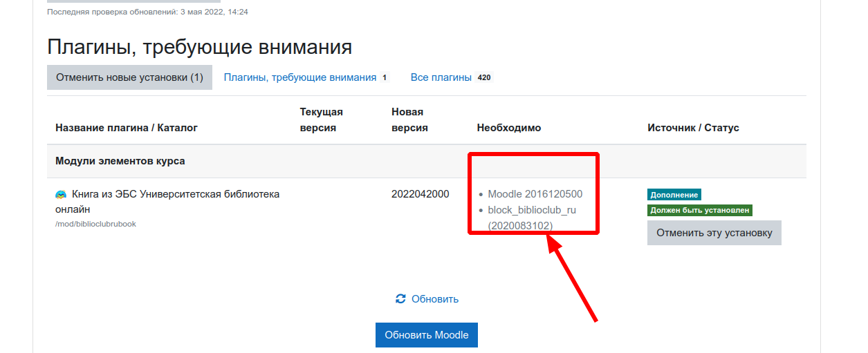Click the biblioclub plugin icon

click(x=61, y=195)
